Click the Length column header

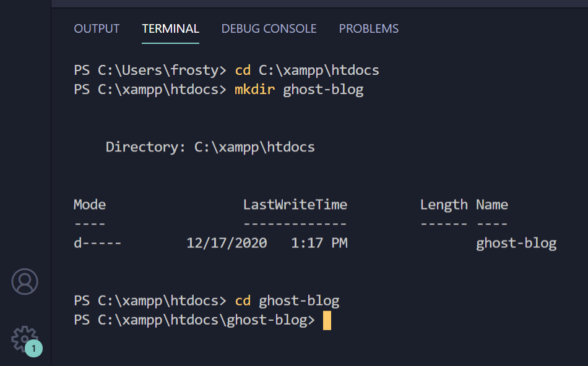point(444,204)
